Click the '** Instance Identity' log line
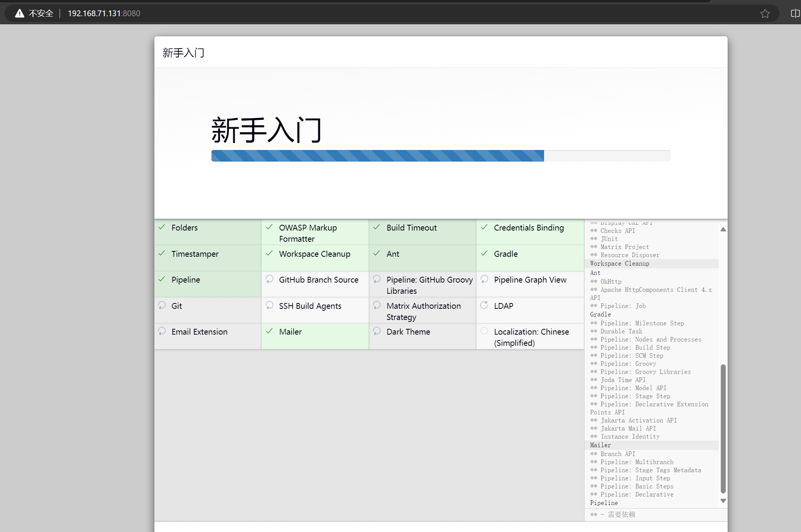The image size is (801, 532). (x=625, y=437)
